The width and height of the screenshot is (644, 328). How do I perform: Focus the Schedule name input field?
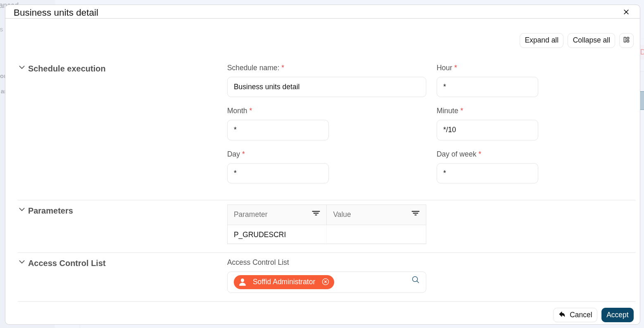pyautogui.click(x=326, y=87)
